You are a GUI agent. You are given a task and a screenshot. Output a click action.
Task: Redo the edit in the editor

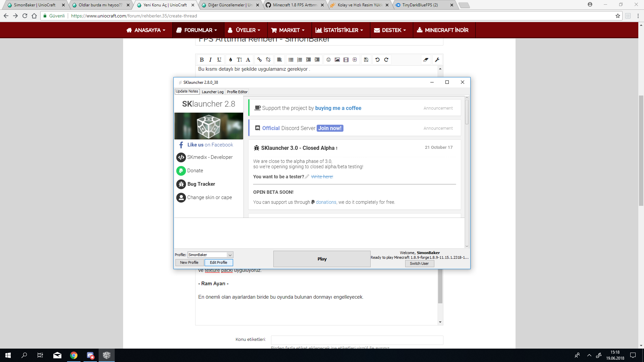click(386, 60)
